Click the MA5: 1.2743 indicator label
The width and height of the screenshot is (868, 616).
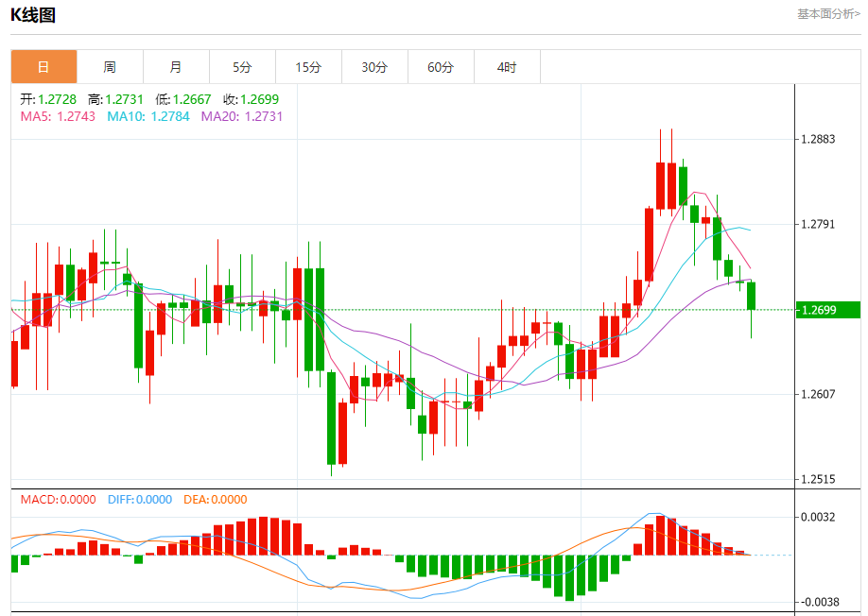click(58, 116)
